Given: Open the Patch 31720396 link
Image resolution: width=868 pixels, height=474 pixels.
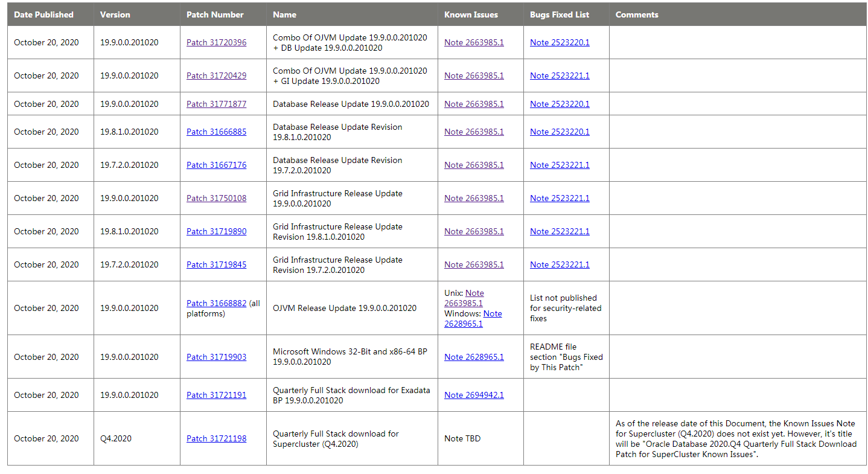Looking at the screenshot, I should [x=216, y=42].
